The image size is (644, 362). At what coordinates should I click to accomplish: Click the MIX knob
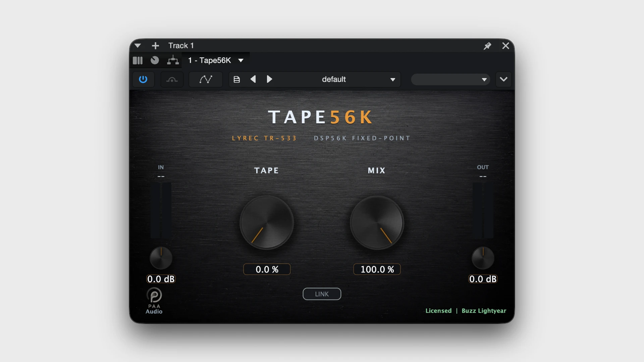tap(377, 223)
